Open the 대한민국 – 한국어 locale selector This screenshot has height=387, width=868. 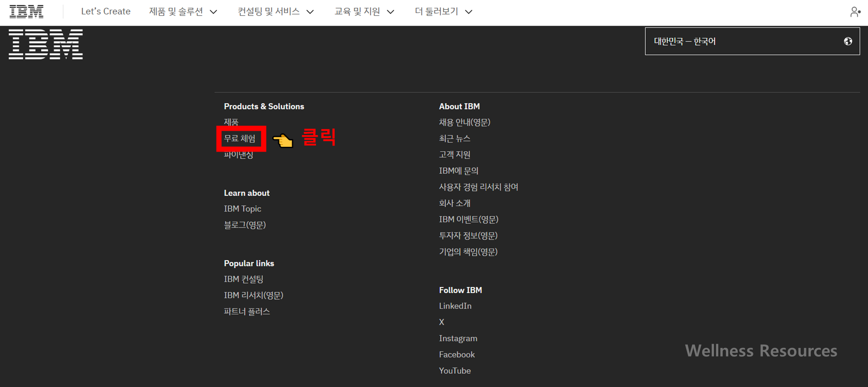tap(752, 41)
